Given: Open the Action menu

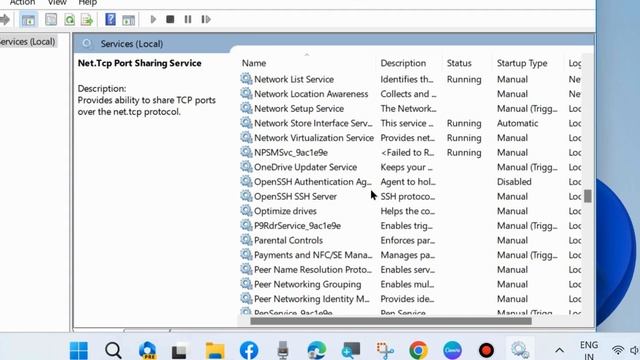Looking at the screenshot, I should 22,3.
